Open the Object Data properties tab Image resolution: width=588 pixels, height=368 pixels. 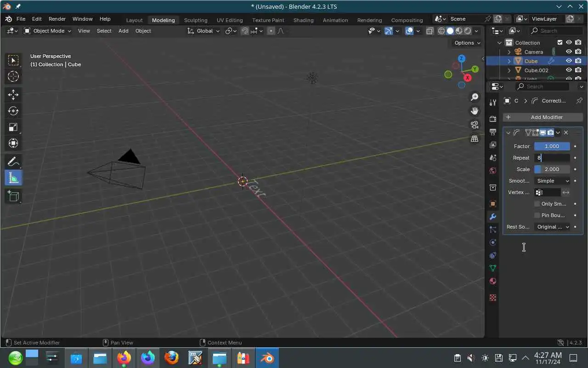click(493, 268)
